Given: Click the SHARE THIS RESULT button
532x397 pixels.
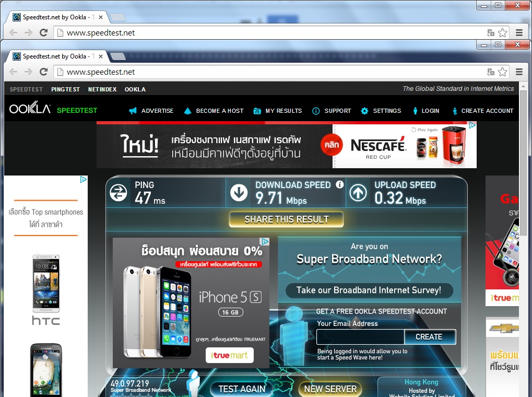Looking at the screenshot, I should point(286,219).
